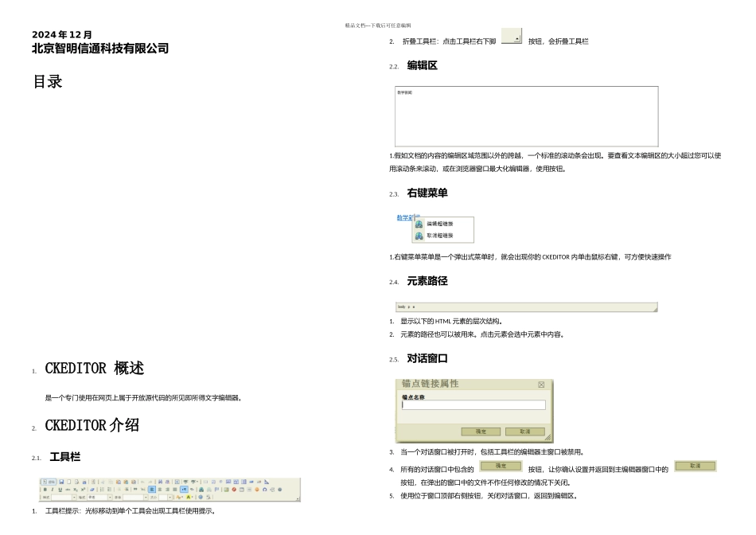Screen dimensions: 756x535
Task: Click the 'CKEDITOR 概述' heading
Action: pos(95,369)
